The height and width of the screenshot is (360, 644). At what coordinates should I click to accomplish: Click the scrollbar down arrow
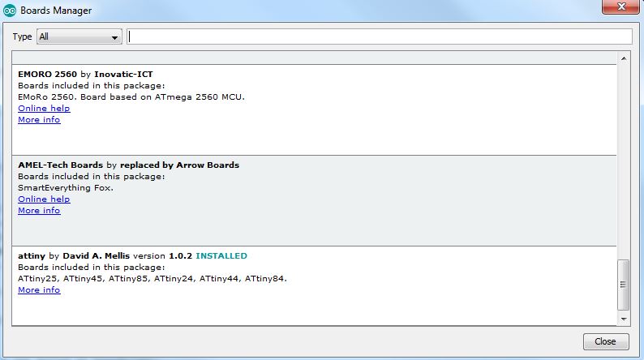(624, 319)
